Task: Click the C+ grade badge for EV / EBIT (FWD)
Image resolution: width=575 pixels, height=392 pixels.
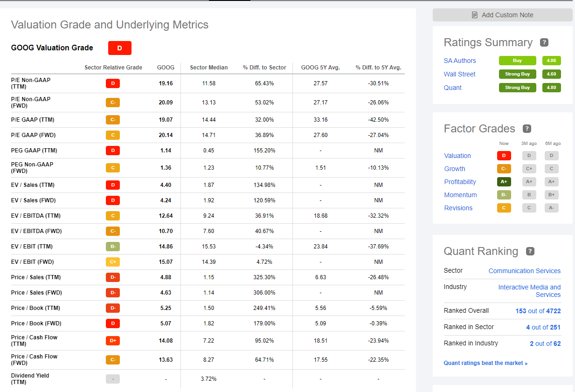Action: [113, 262]
